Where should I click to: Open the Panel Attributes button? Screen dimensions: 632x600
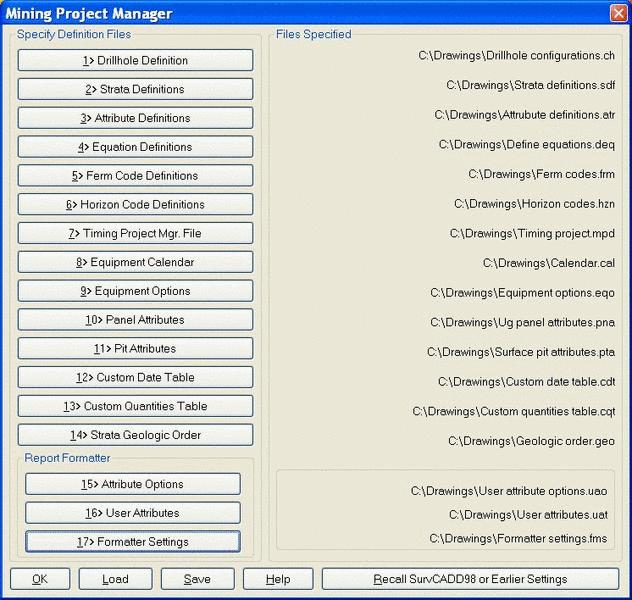[135, 320]
